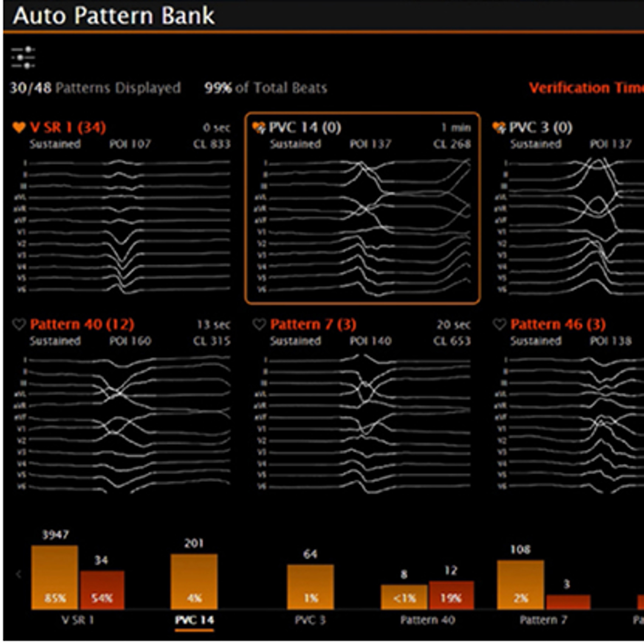The image size is (644, 644).
Task: Click the 108 beat count above bar
Action: 520,549
